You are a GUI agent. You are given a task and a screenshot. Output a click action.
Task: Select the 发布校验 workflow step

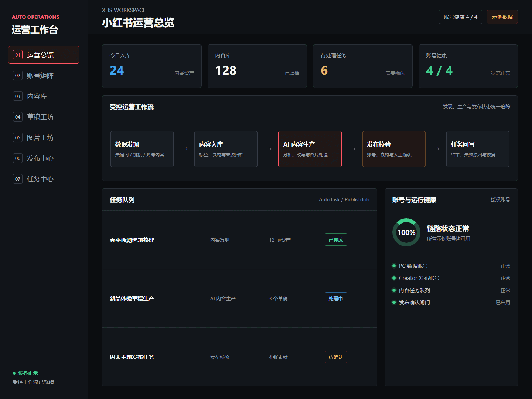pos(394,149)
